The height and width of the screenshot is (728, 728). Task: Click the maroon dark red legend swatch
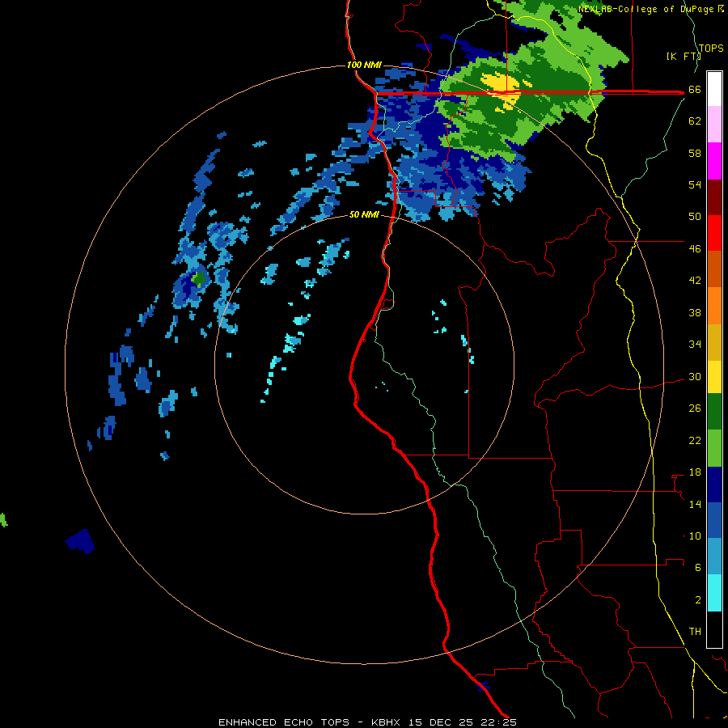(714, 197)
